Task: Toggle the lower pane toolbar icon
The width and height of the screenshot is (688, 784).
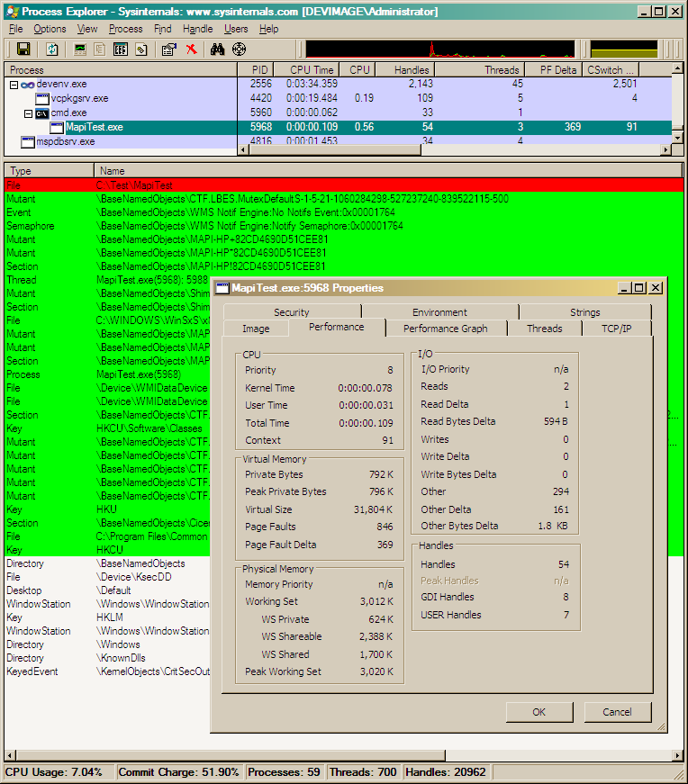Action: [101, 49]
